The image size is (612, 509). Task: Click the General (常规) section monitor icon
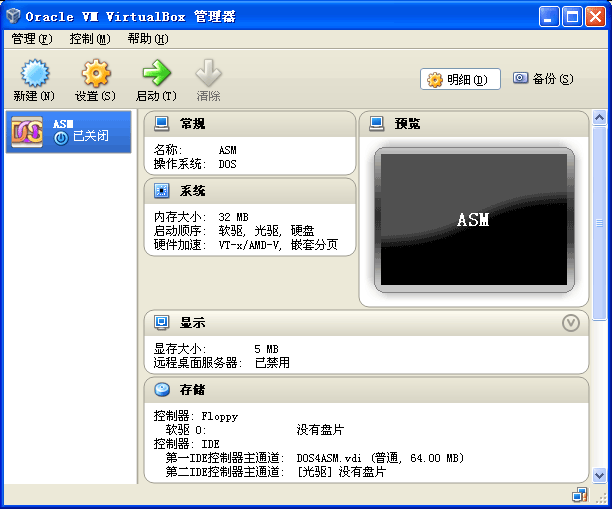coord(161,124)
